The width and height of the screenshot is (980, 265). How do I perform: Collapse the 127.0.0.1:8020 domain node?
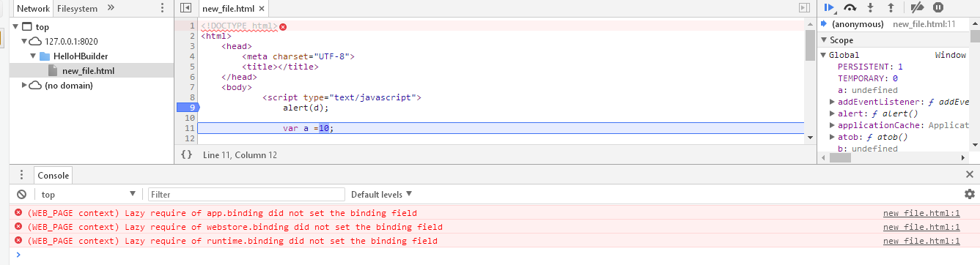point(24,42)
